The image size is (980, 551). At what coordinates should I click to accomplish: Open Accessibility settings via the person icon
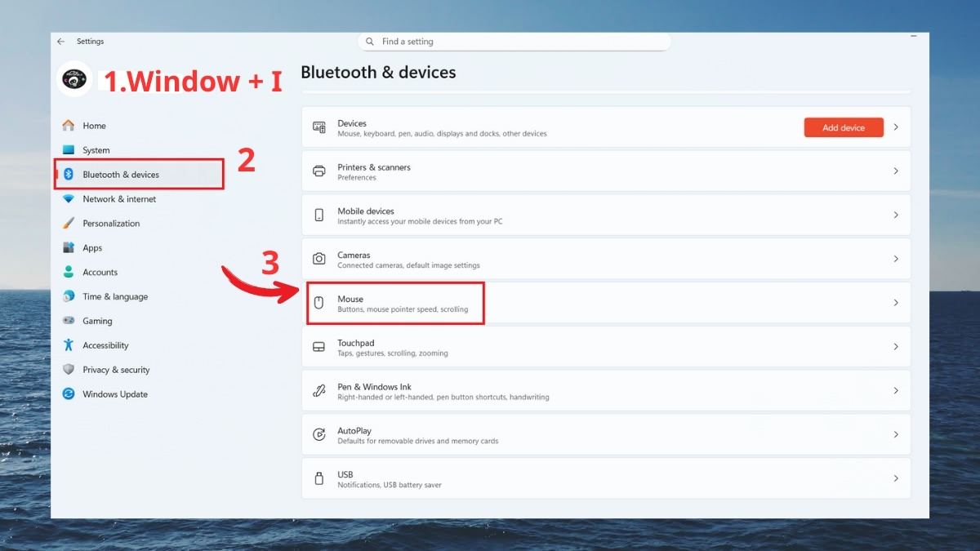[x=69, y=345]
